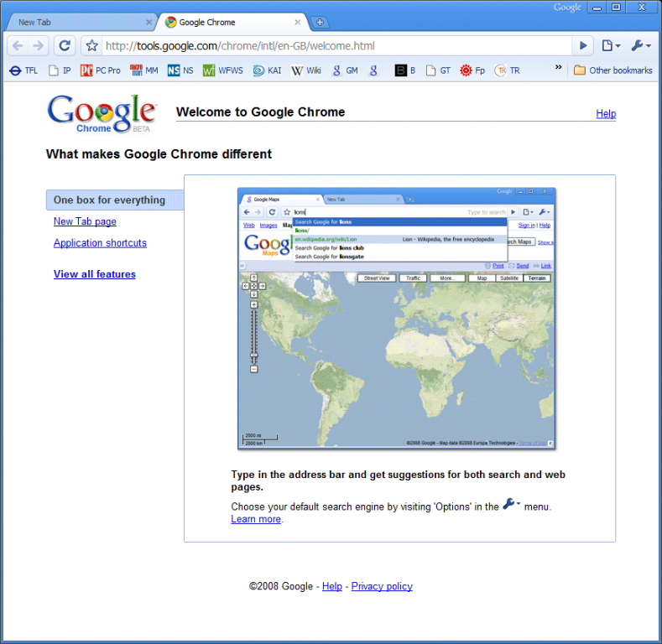This screenshot has width=662, height=644.
Task: Close the New Tab tab
Action: tap(149, 23)
